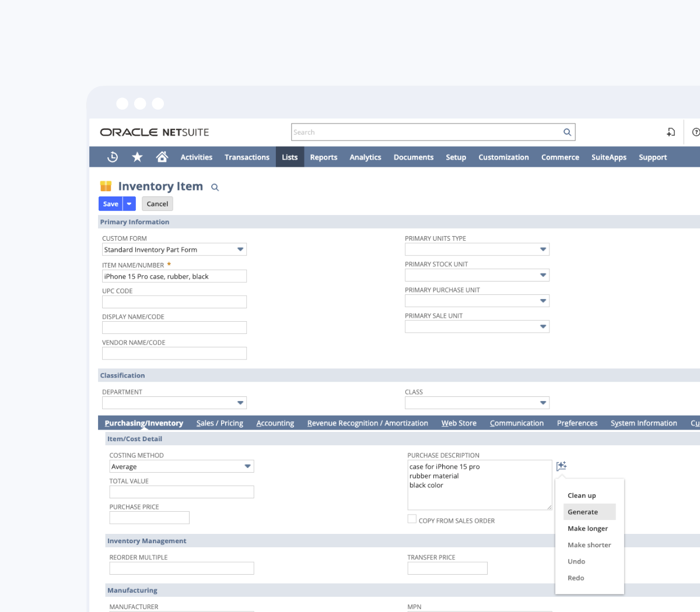Open the Lists menu
700x612 pixels.
[290, 157]
